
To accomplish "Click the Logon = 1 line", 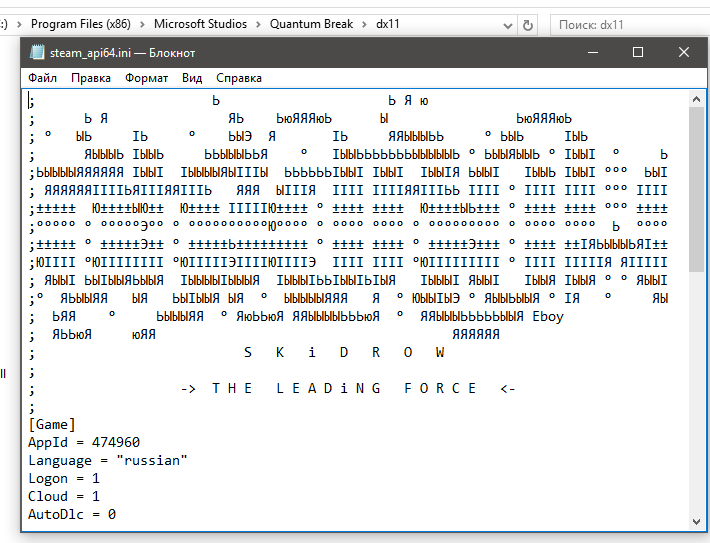I will pyautogui.click(x=64, y=479).
